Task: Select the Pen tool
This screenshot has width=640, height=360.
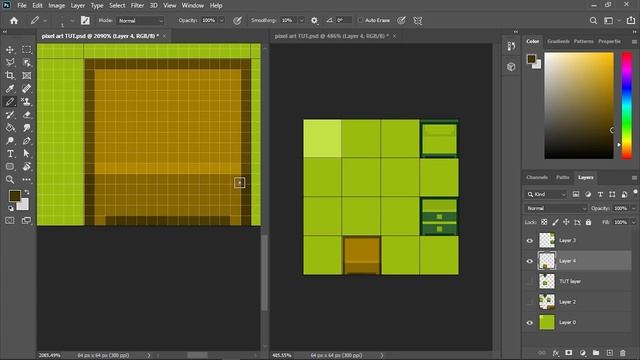Action: pos(27,141)
